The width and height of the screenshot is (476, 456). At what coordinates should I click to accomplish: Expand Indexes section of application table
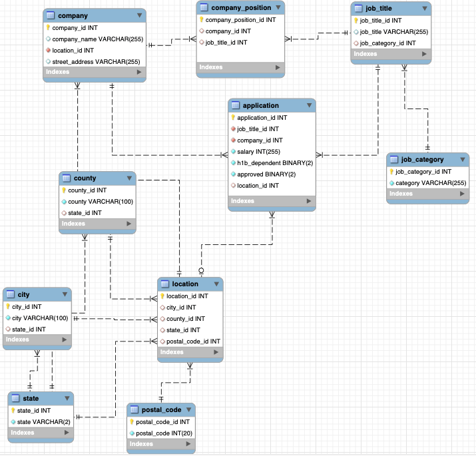309,201
